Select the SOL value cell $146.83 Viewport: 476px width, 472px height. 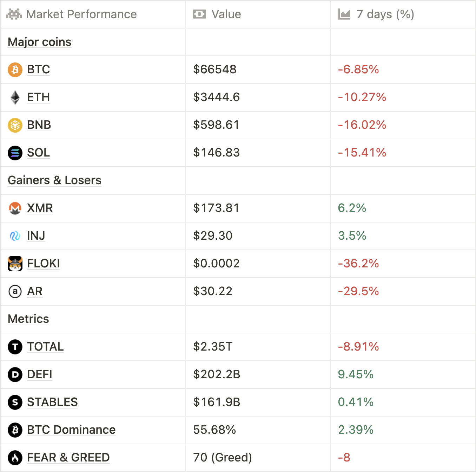tap(216, 153)
